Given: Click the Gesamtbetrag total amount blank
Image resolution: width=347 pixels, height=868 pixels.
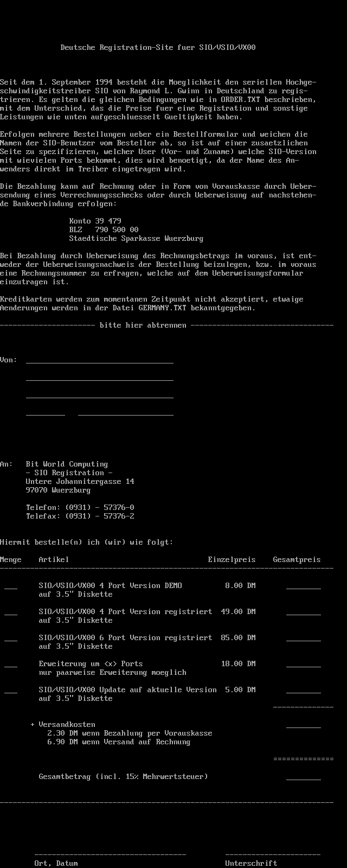Looking at the screenshot, I should pos(304,778).
